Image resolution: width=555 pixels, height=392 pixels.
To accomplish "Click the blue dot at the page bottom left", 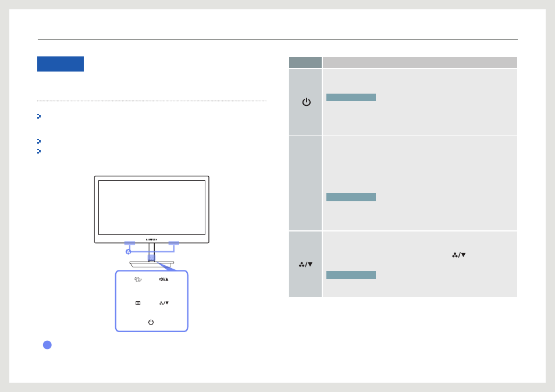I will point(47,345).
